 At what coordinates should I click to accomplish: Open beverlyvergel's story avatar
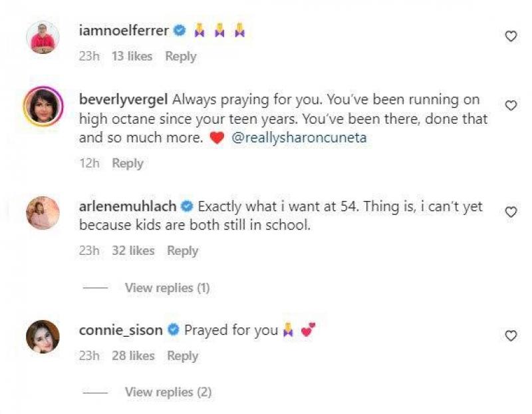43,105
